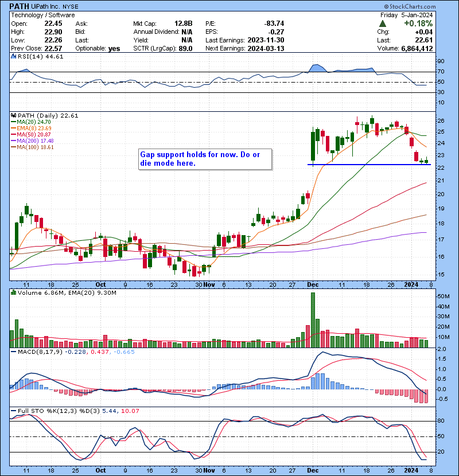Click the Volume 6.86M, EMA(20) 9.30M label

pos(67,292)
